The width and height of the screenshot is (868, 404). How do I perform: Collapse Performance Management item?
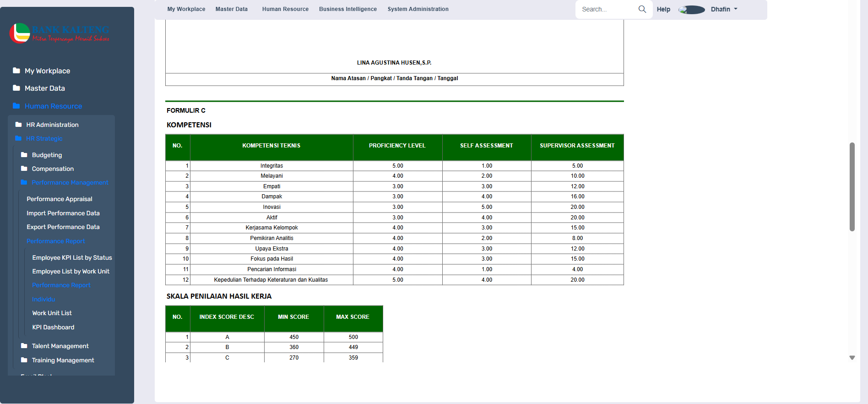[70, 182]
